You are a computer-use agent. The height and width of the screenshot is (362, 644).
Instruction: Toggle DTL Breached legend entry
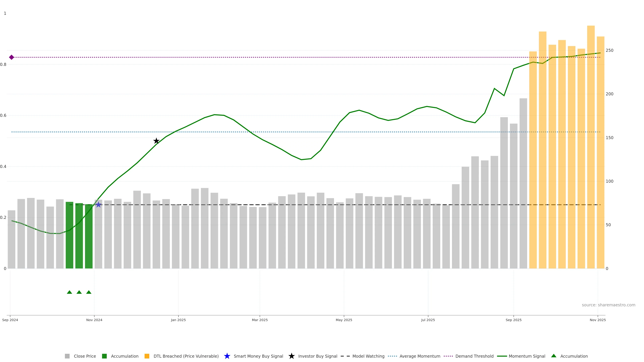tap(186, 356)
